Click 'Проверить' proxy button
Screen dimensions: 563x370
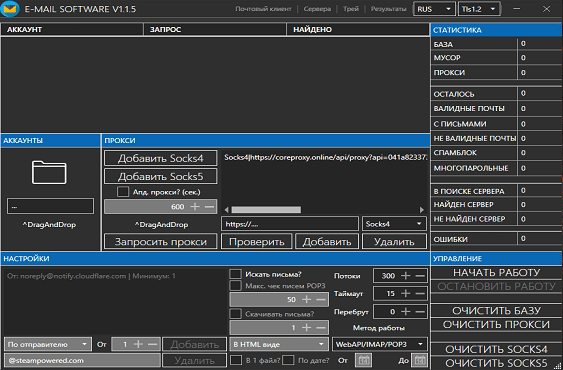pyautogui.click(x=256, y=241)
